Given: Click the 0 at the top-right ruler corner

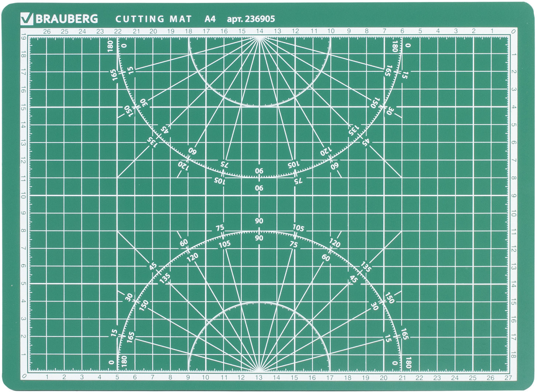Looking at the screenshot, I should click(x=513, y=32).
